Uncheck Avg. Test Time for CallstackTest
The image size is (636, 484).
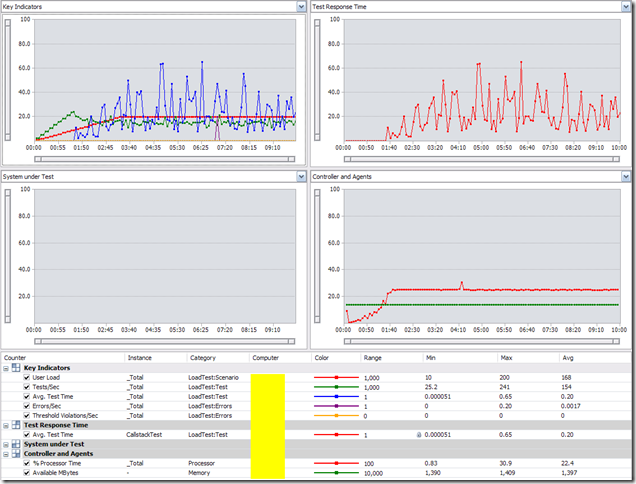27,435
